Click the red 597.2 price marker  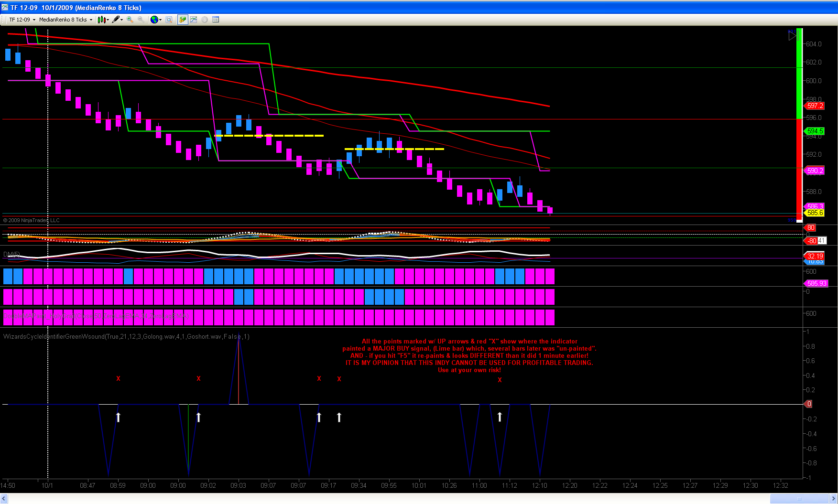click(x=815, y=106)
